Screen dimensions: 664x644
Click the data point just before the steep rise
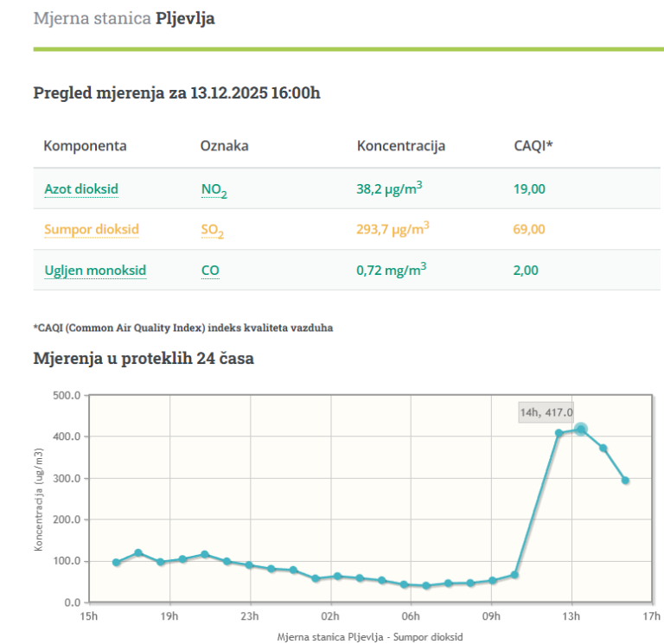[514, 575]
